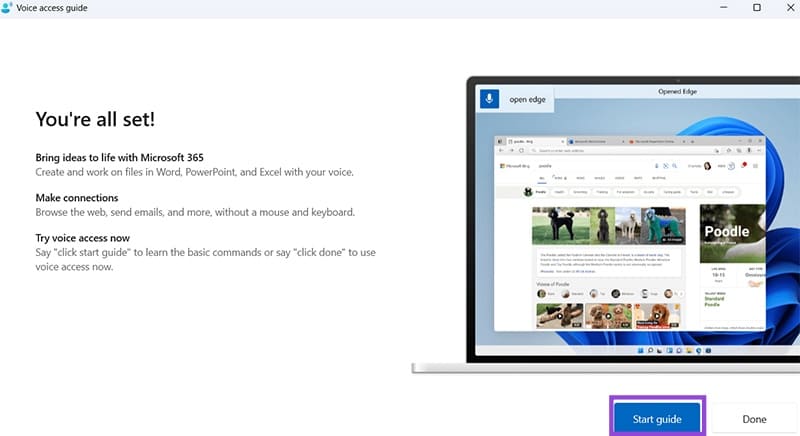Click the Done button
Image resolution: width=800 pixels, height=436 pixels.
click(x=754, y=419)
